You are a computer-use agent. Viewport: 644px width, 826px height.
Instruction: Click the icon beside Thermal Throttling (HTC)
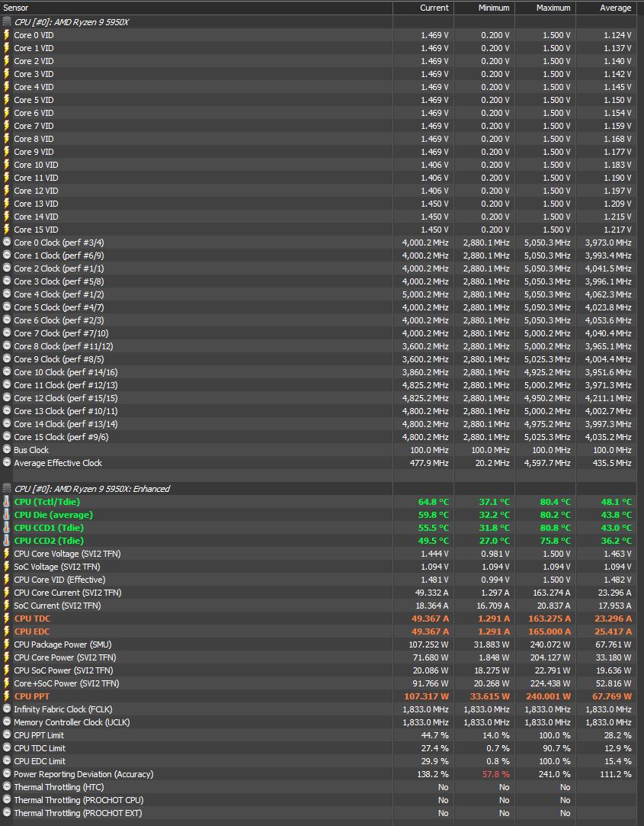6,787
